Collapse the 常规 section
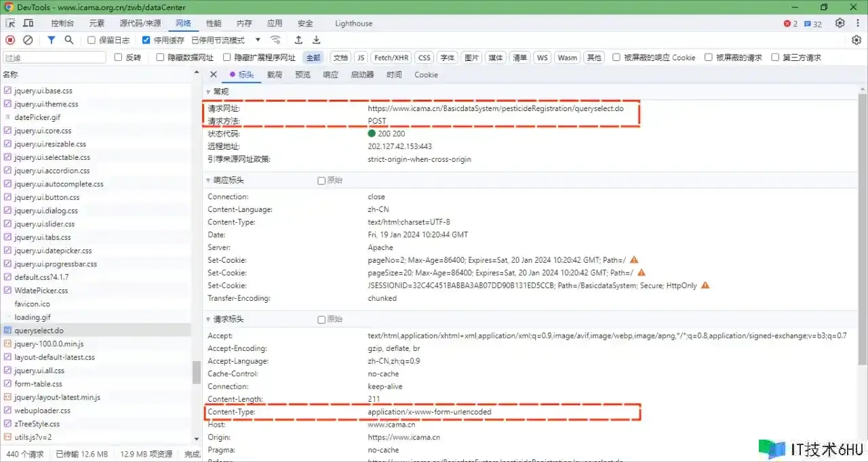Viewport: 868px width, 462px height. (x=208, y=91)
